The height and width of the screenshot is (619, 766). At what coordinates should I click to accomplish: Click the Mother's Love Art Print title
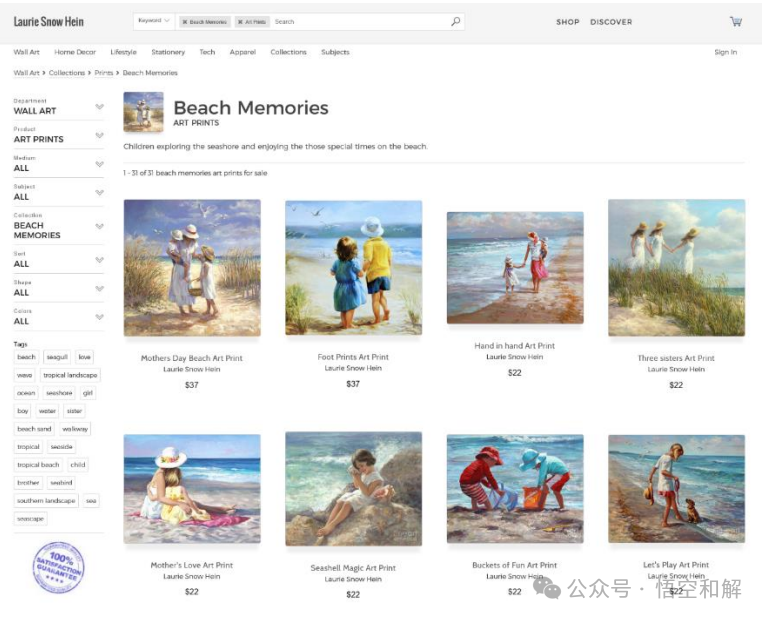pos(192,565)
